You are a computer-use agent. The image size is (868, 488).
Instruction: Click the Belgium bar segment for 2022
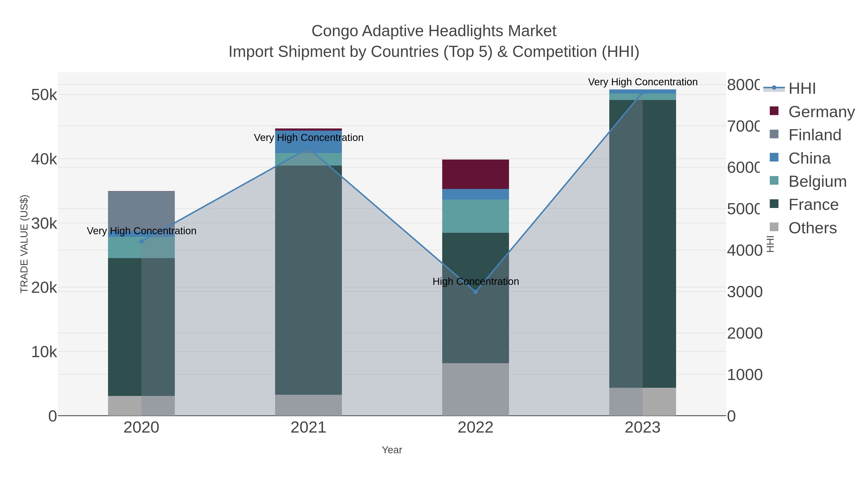point(475,216)
